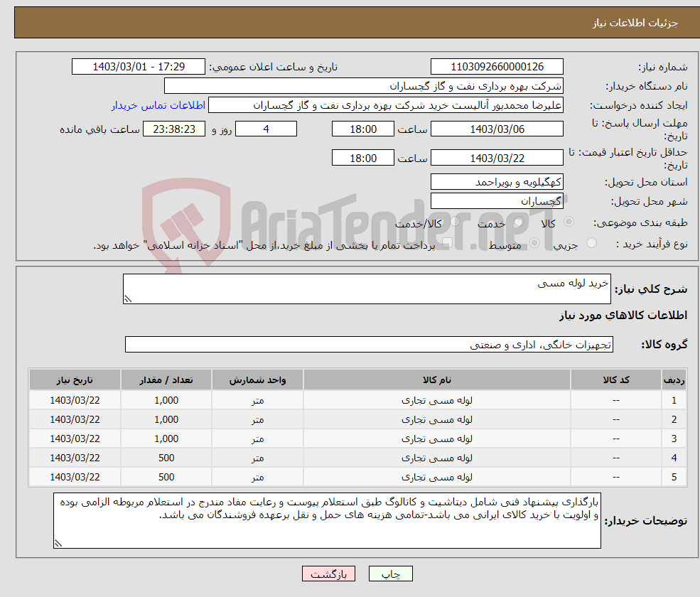Click need date in row 1
The image size is (700, 597).
click(x=75, y=401)
